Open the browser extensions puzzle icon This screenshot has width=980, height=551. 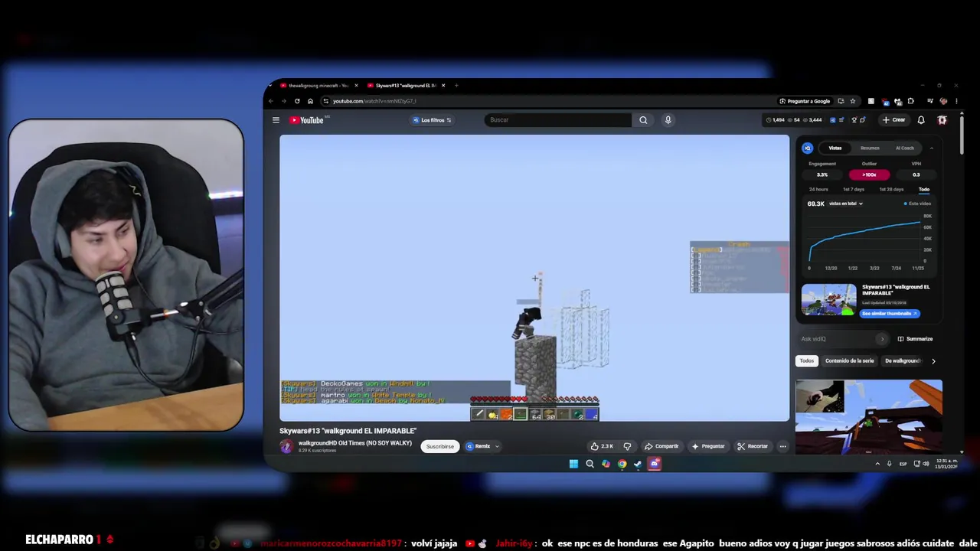pos(910,101)
